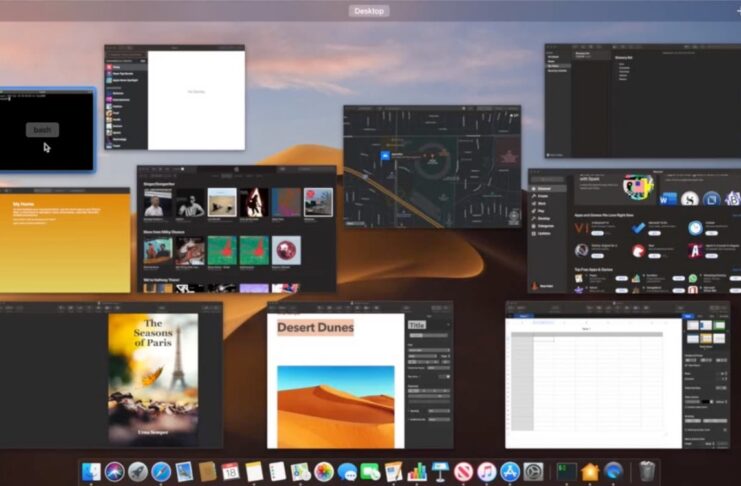The width and height of the screenshot is (741, 486).
Task: Open Title style dropdown in Desert Dunes window
Action: (x=429, y=325)
